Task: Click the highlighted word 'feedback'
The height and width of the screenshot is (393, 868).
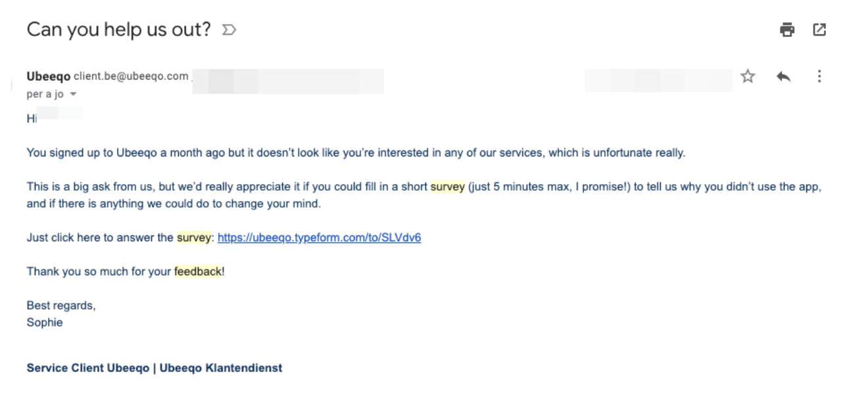Action: pyautogui.click(x=197, y=271)
